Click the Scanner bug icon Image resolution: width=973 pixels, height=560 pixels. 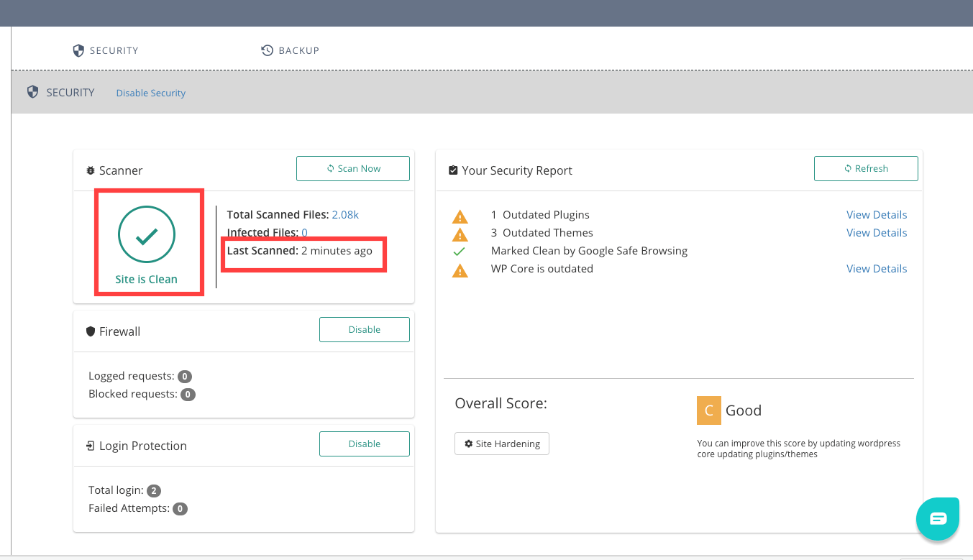coord(90,171)
